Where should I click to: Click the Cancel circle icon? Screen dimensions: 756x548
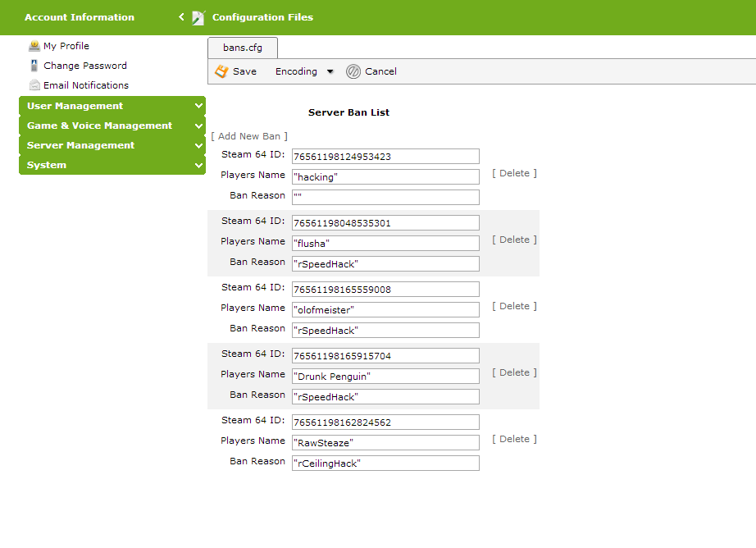click(x=353, y=71)
